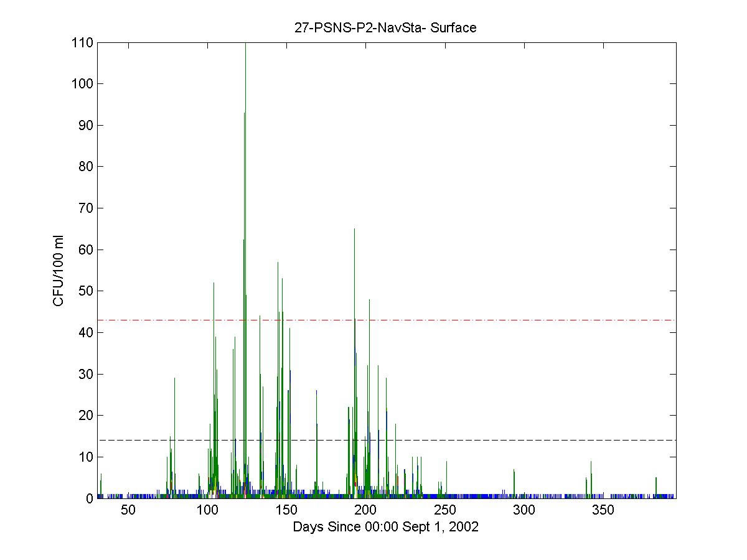The width and height of the screenshot is (747, 560).
Task: Click the x-axis tick label 300
Action: (524, 510)
